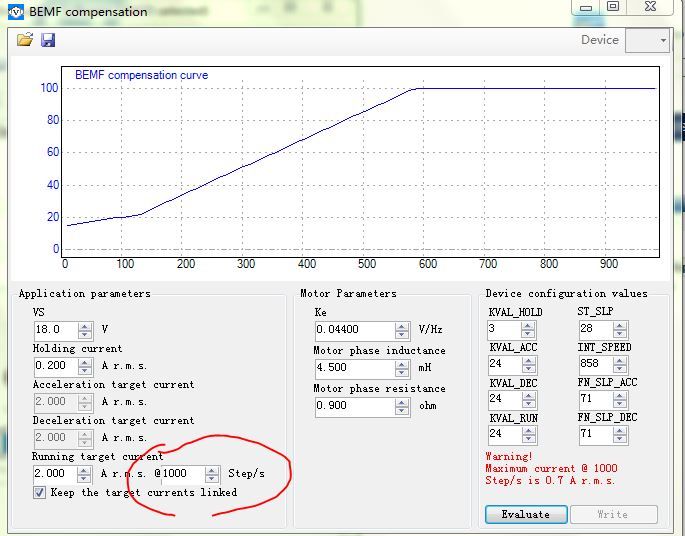Increase KVAL_RUN with up arrow
Viewport: 685px width, 536px height.
point(529,431)
